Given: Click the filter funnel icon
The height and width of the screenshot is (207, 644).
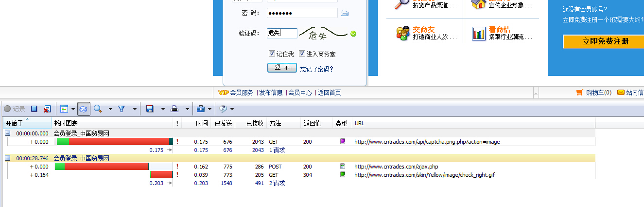Looking at the screenshot, I should point(122,109).
